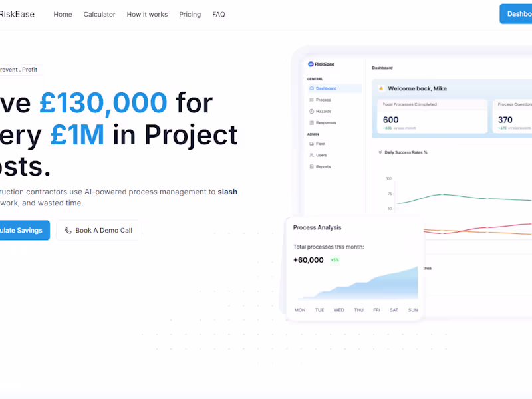This screenshot has width=532, height=399.
Task: Click the ADMIN section label in preview sidebar
Action: (313, 134)
